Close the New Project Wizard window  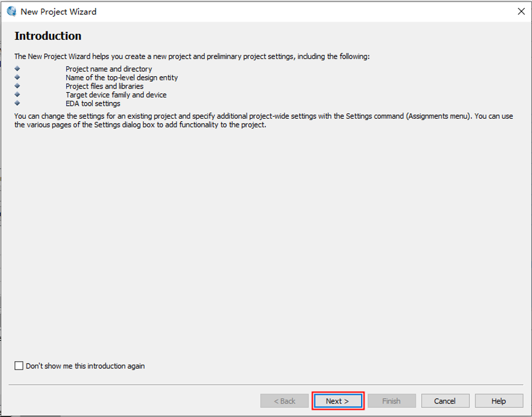[x=522, y=11]
